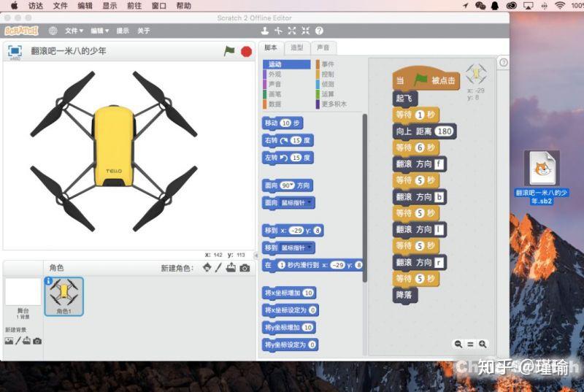The width and height of the screenshot is (584, 392).
Task: Switch to the 声音 tab
Action: pos(323,47)
